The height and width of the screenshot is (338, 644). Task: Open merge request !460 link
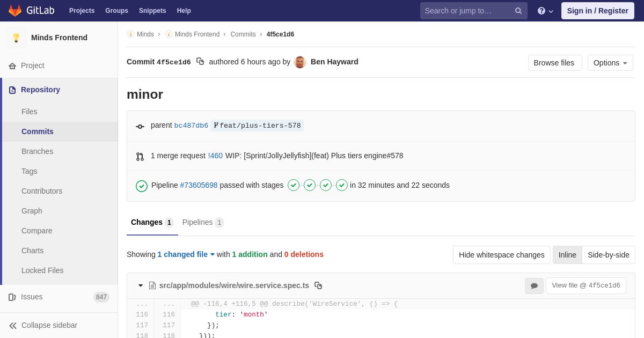coord(215,156)
